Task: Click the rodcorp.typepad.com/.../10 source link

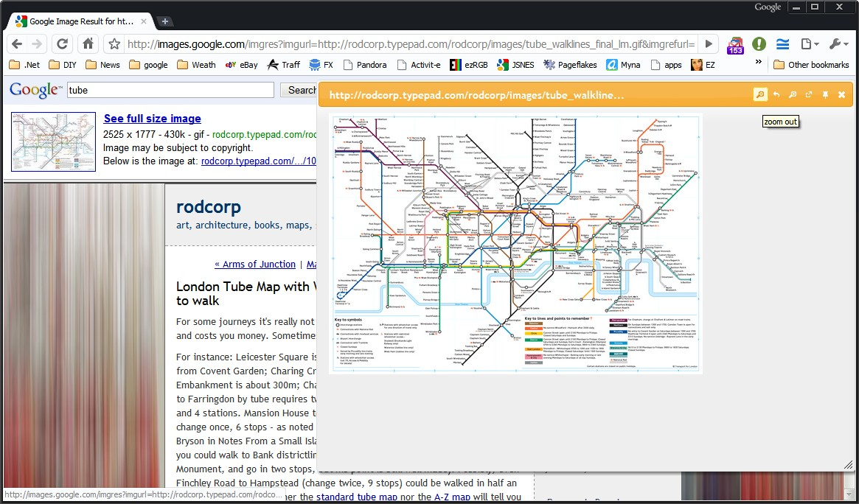Action: coord(259,161)
